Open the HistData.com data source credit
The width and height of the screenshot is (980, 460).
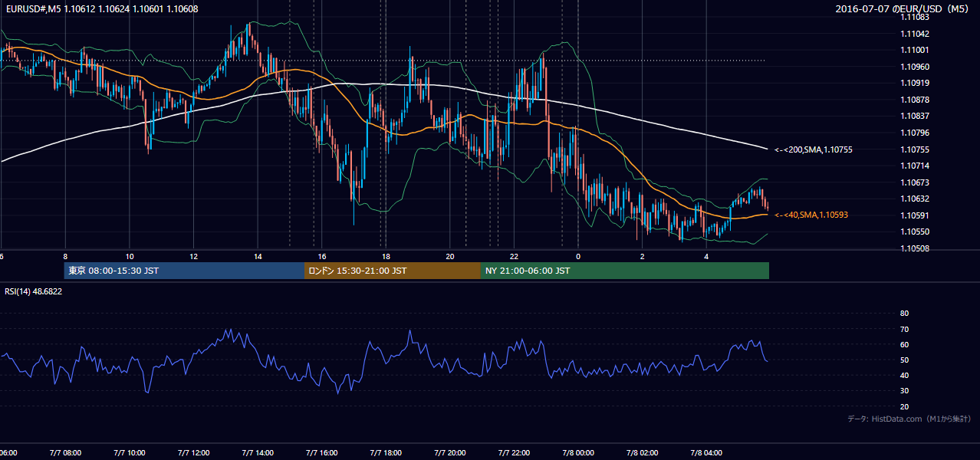click(909, 419)
